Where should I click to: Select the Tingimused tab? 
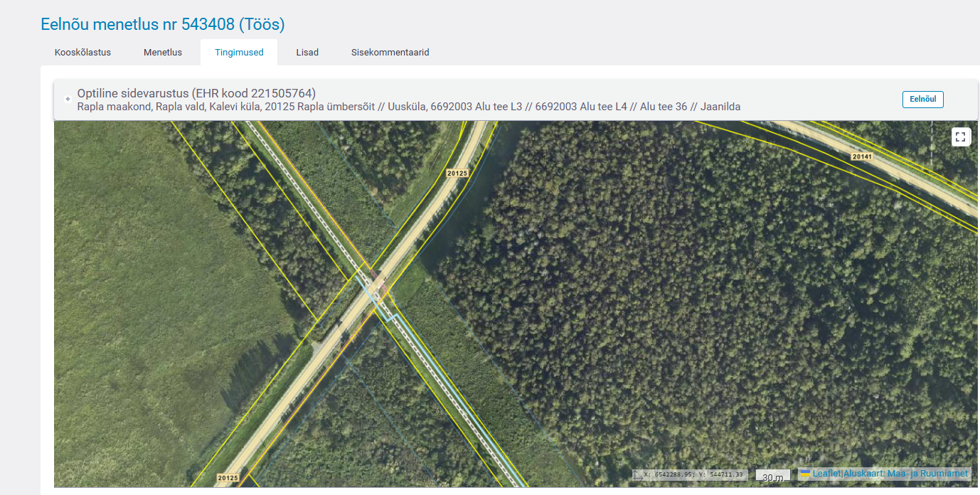point(239,52)
